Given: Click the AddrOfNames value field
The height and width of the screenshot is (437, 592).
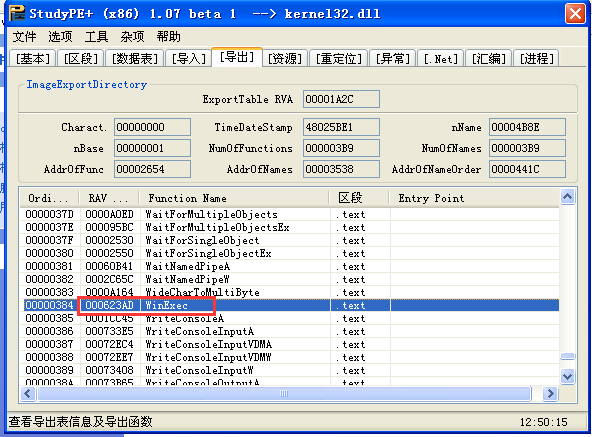Looking at the screenshot, I should (341, 169).
